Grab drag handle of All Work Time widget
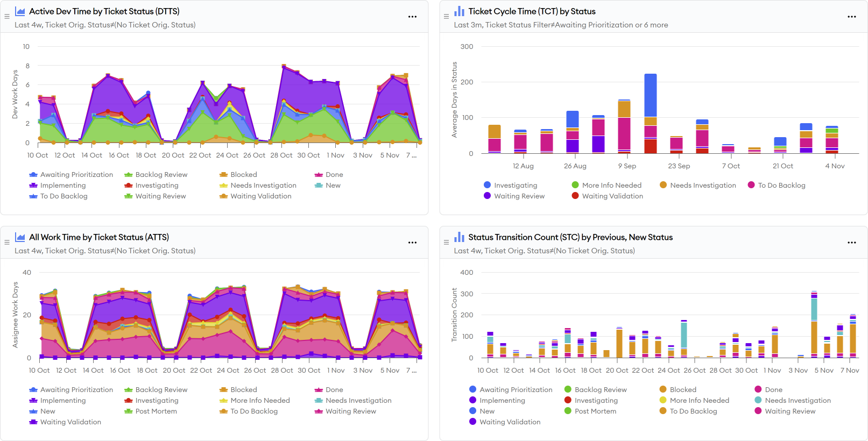Screen dimensions: 868x441 click(7, 243)
